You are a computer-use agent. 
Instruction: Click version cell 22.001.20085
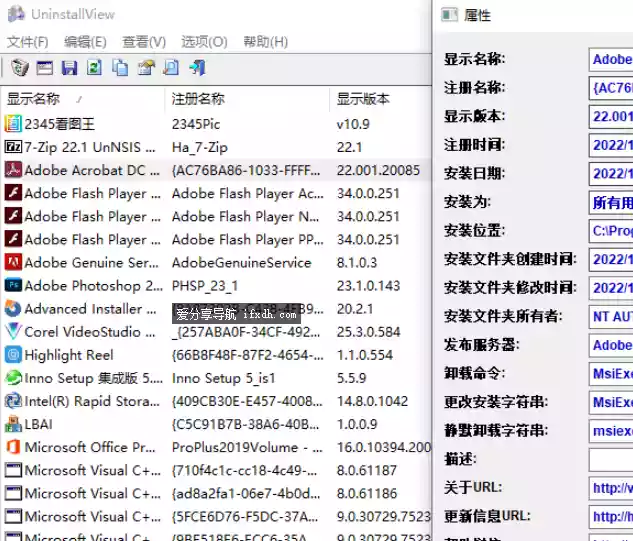(x=378, y=170)
